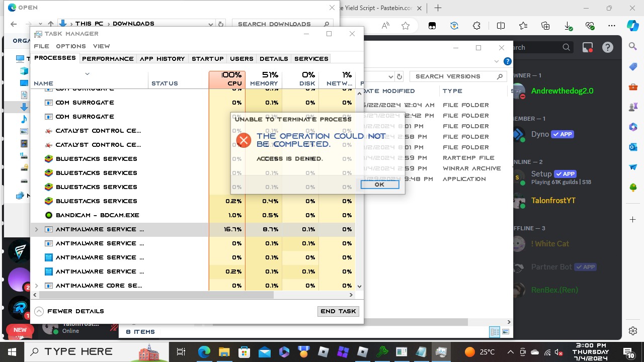The image size is (644, 362).
Task: Expand first Antimalware Service process group
Action: click(36, 229)
